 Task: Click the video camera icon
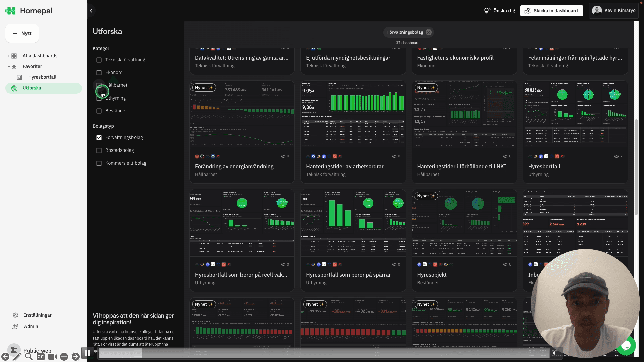52,357
